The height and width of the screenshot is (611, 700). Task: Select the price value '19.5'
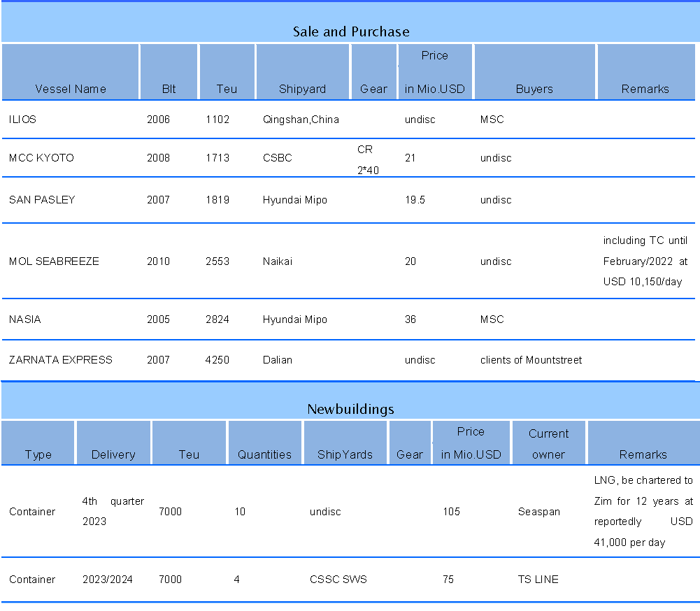click(x=415, y=200)
